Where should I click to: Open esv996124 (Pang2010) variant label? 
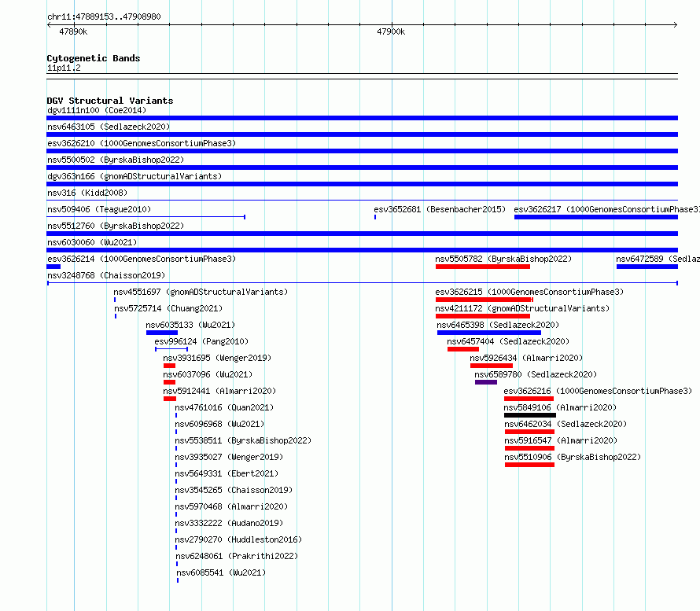point(201,341)
